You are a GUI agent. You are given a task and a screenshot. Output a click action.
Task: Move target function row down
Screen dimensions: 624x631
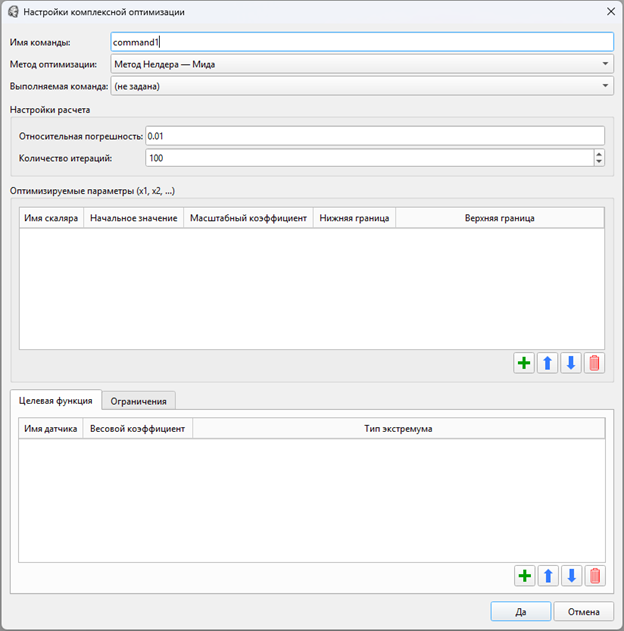(571, 575)
